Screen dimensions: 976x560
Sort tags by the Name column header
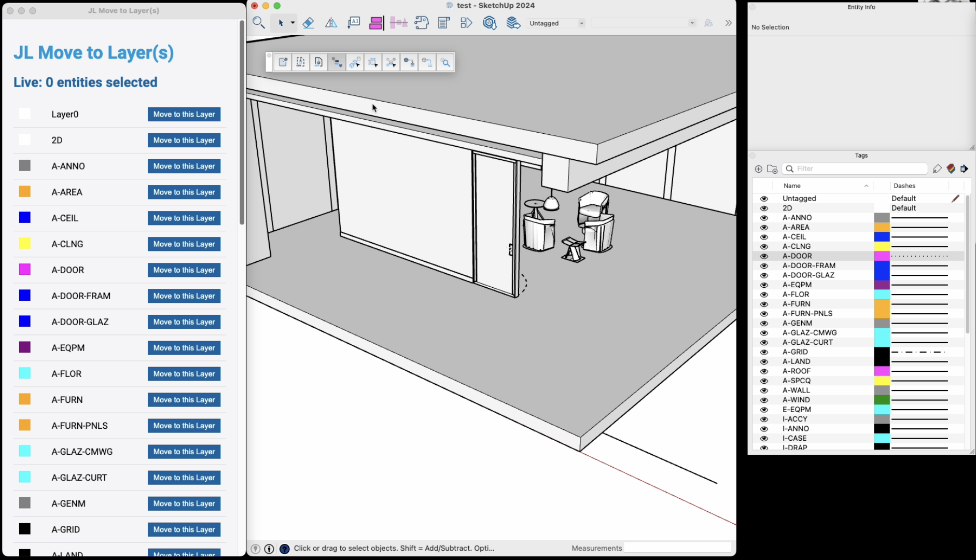[792, 186]
